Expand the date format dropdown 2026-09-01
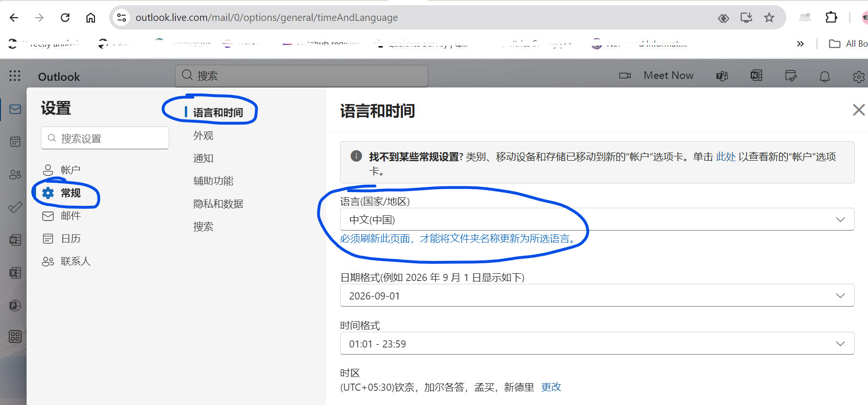The image size is (868, 405). 597,296
